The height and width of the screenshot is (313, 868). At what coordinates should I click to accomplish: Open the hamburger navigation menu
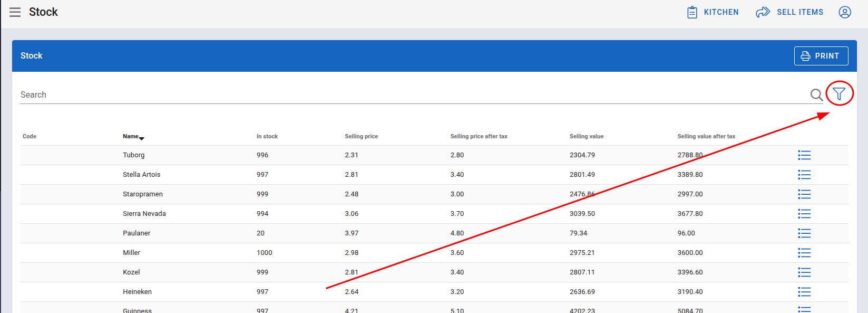[15, 12]
